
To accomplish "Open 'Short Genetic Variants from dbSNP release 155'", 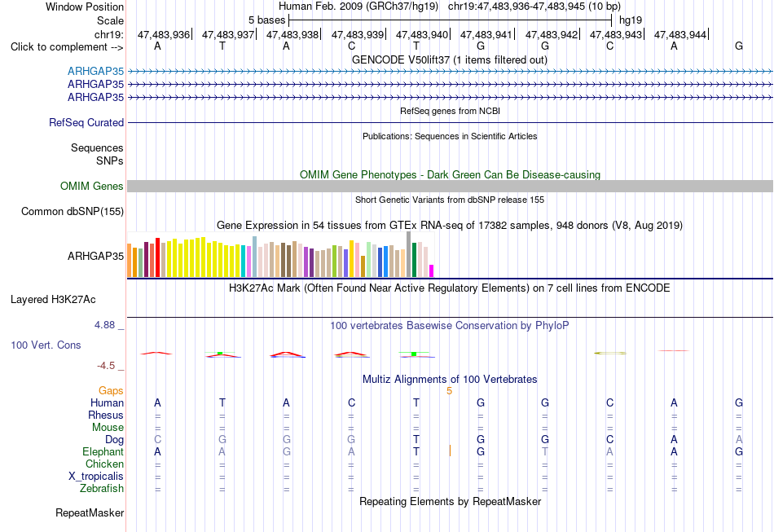I will pyautogui.click(x=450, y=200).
